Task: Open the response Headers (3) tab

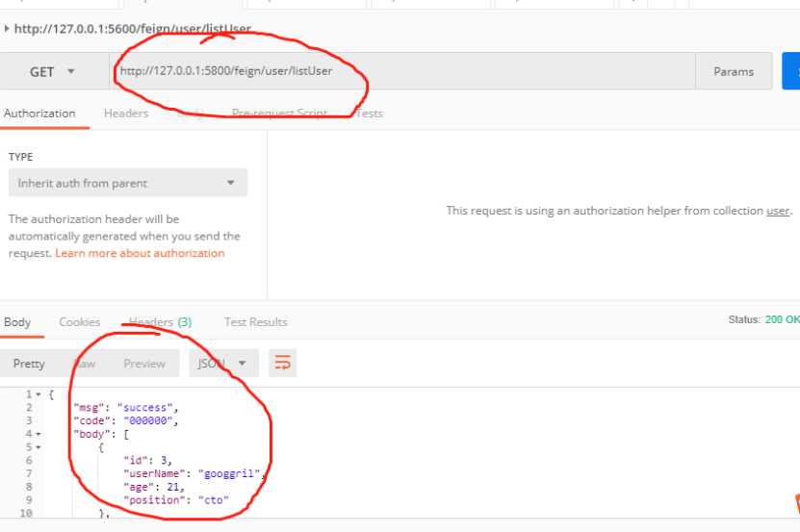Action: (x=160, y=322)
